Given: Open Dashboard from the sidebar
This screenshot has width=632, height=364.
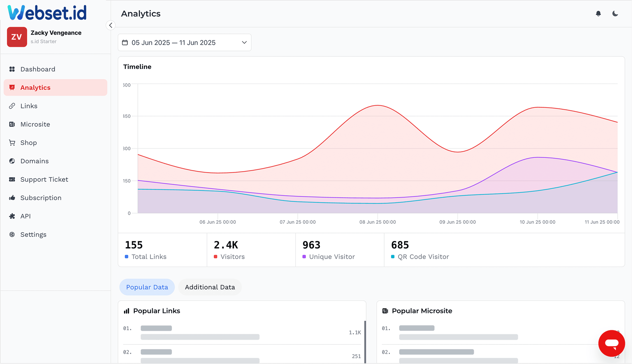Looking at the screenshot, I should [38, 69].
